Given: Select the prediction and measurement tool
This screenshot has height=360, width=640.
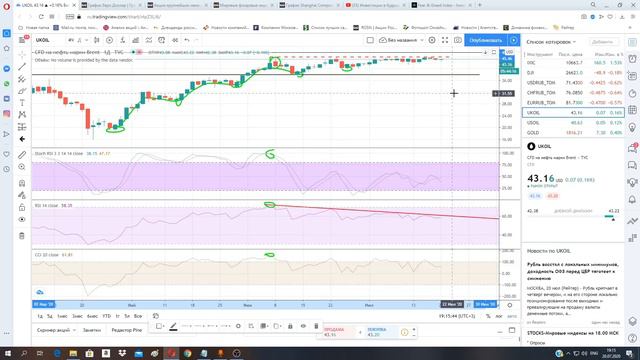Looking at the screenshot, I should [22, 127].
